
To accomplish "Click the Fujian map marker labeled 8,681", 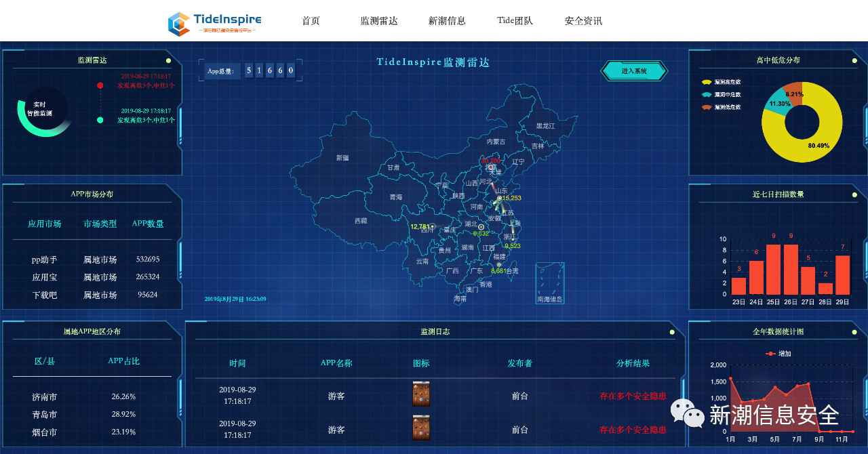I will (x=499, y=265).
